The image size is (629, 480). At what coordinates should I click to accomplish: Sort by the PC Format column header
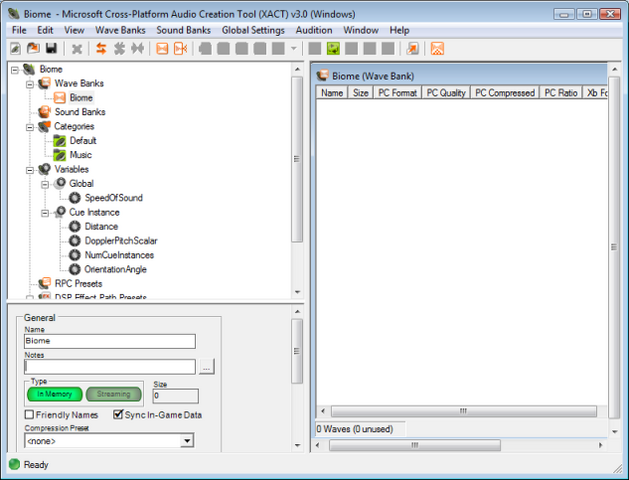coord(398,93)
